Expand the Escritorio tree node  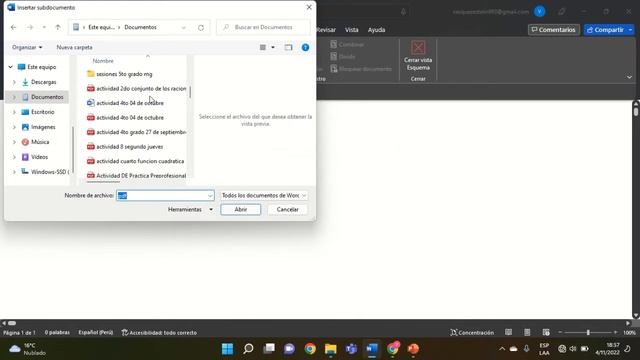point(14,112)
